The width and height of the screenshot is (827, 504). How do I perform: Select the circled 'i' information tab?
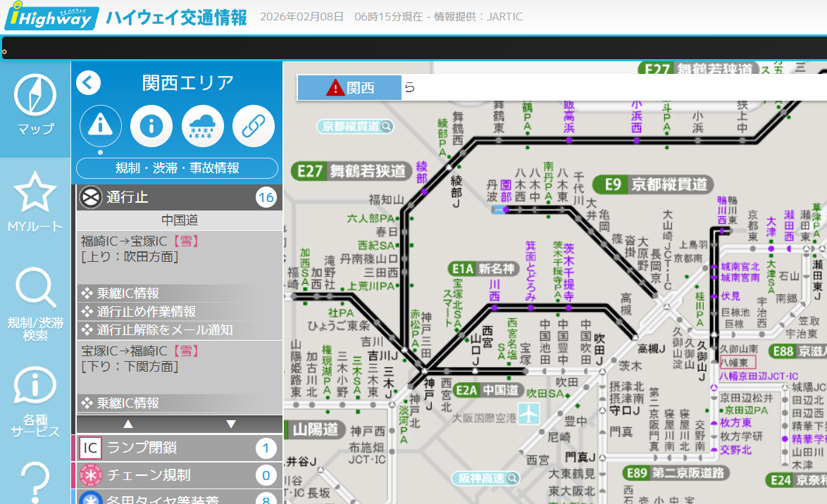(151, 127)
